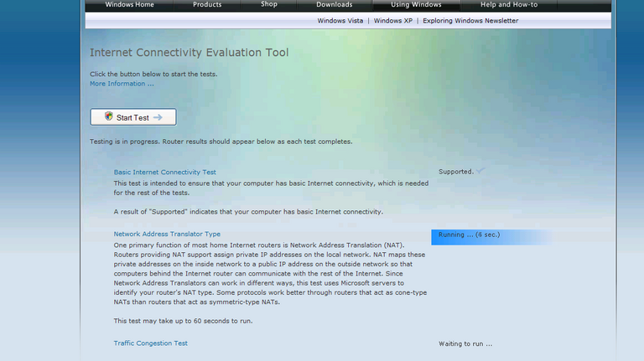The width and height of the screenshot is (644, 361).
Task: Click the arrow icon on Start Test
Action: 158,117
